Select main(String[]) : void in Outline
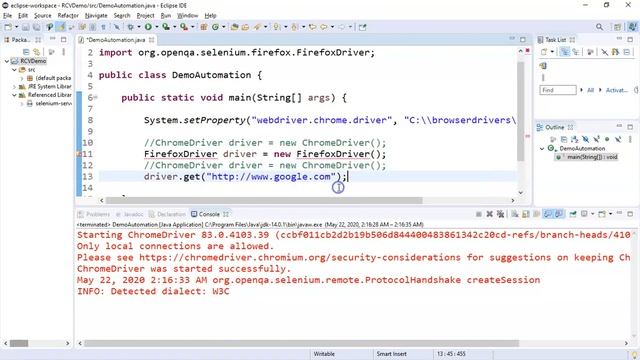Screen dimensions: 640x360 click(x=588, y=157)
